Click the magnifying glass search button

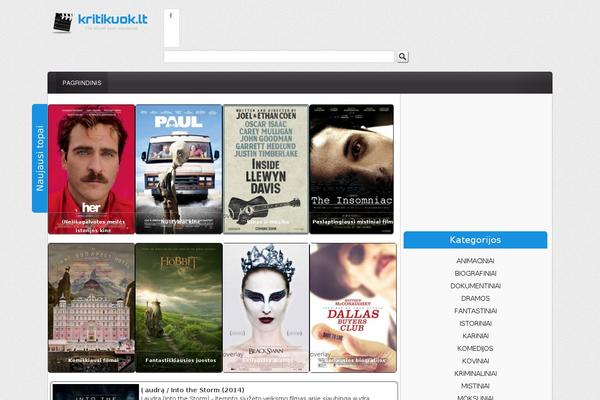tap(402, 57)
